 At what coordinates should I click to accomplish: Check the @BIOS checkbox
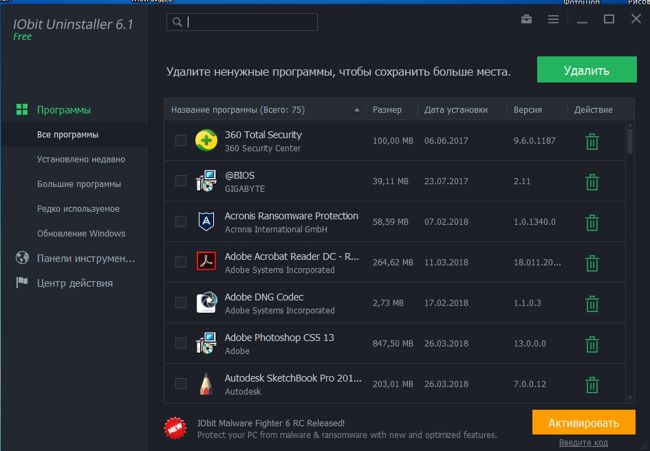point(180,181)
